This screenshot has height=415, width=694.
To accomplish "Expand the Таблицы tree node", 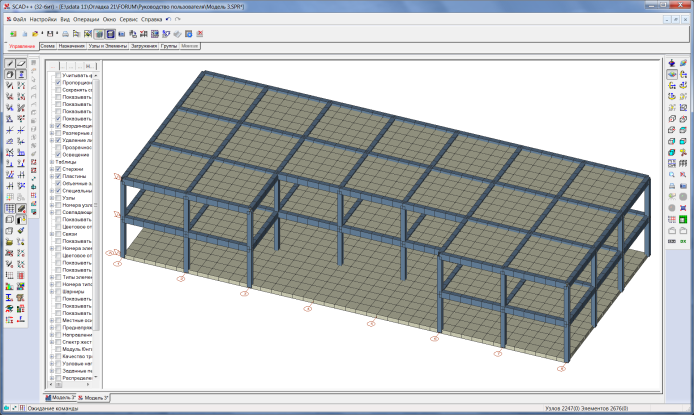I will [52, 162].
